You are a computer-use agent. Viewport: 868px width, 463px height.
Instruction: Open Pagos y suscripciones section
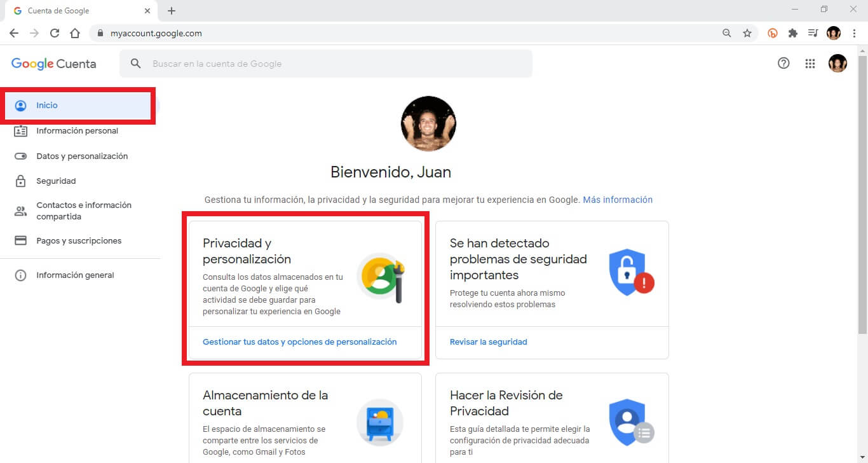coord(79,241)
